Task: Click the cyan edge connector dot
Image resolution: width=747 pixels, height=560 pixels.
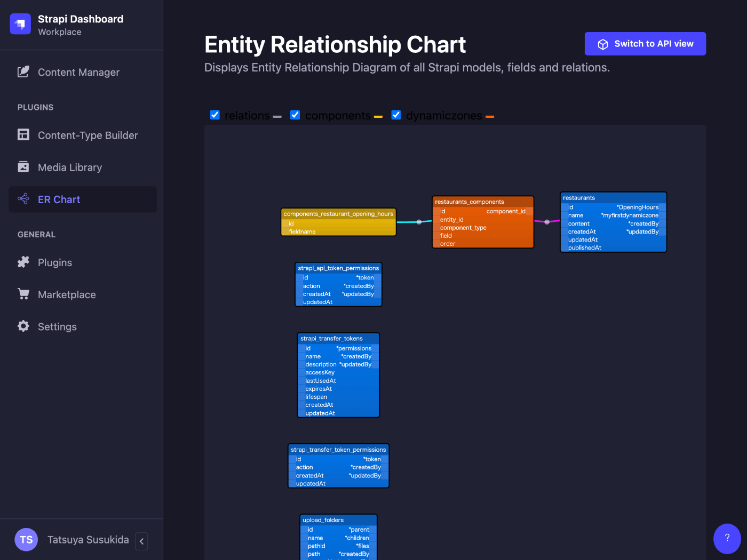Action: pos(419,222)
